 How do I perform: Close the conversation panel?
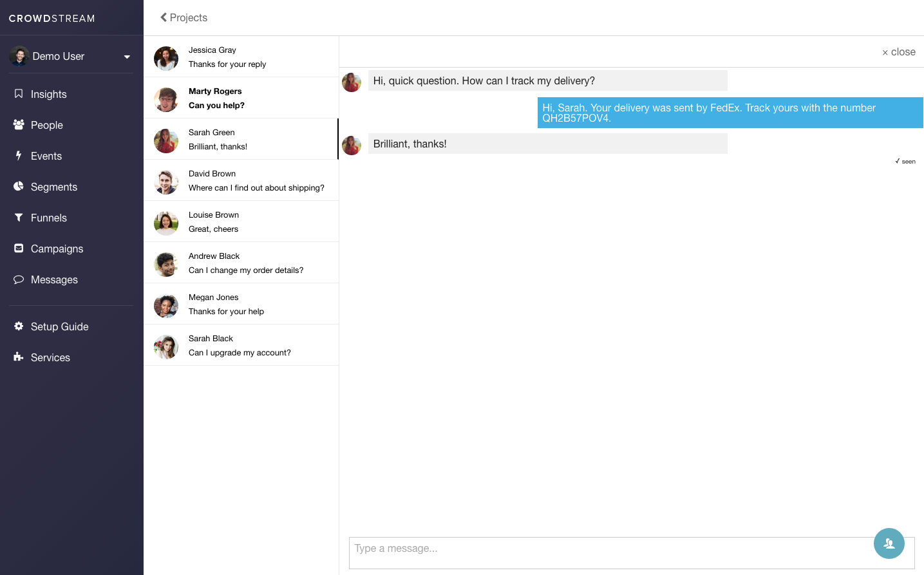tap(898, 52)
